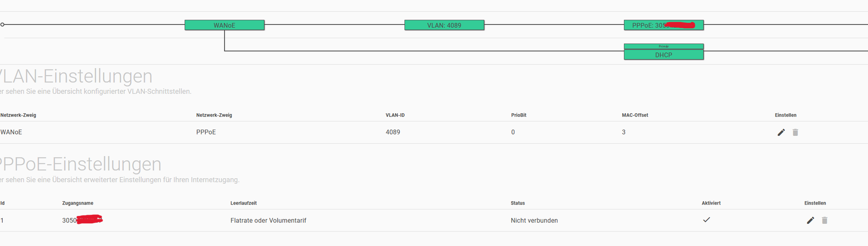
Task: Delete the WANoE VLAN entry with the trash icon
Action: tap(795, 132)
